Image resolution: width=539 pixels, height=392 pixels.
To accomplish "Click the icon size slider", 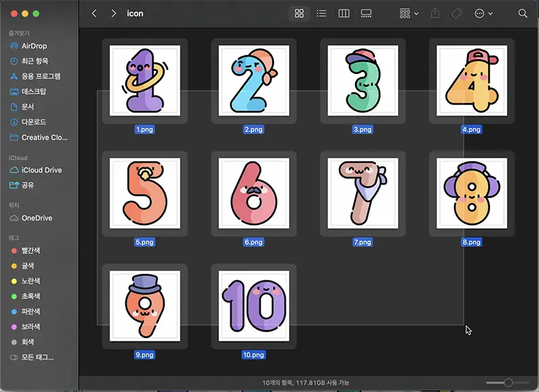I will click(508, 383).
